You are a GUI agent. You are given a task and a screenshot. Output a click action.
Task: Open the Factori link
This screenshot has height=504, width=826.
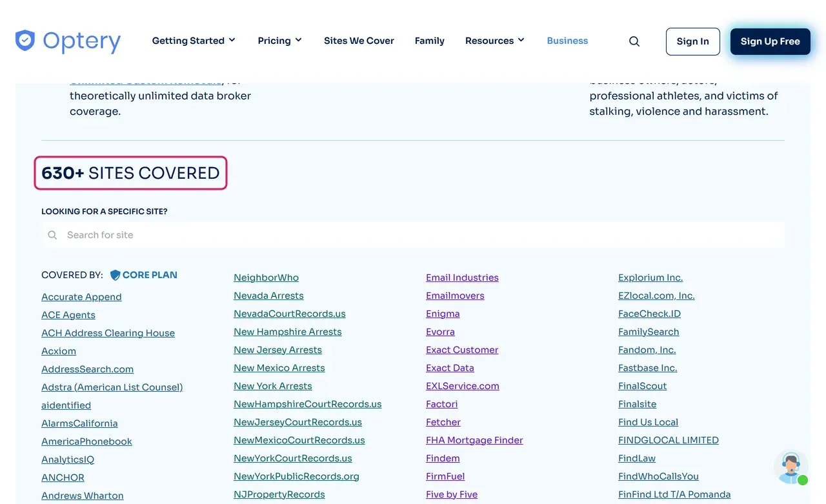[x=442, y=404]
